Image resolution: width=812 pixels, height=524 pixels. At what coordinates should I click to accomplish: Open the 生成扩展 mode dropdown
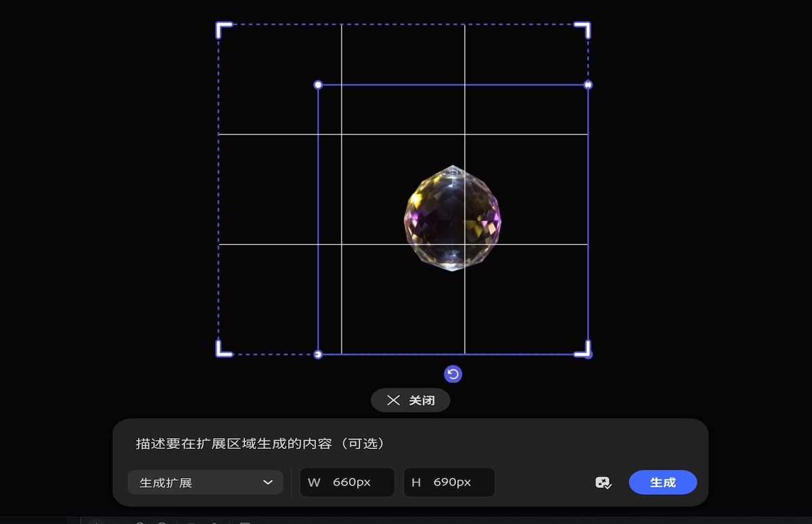click(205, 482)
